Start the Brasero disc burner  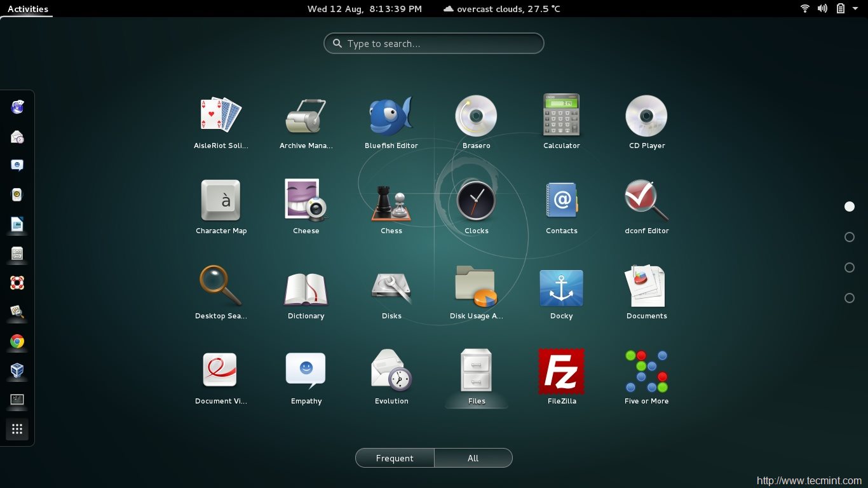coord(476,116)
